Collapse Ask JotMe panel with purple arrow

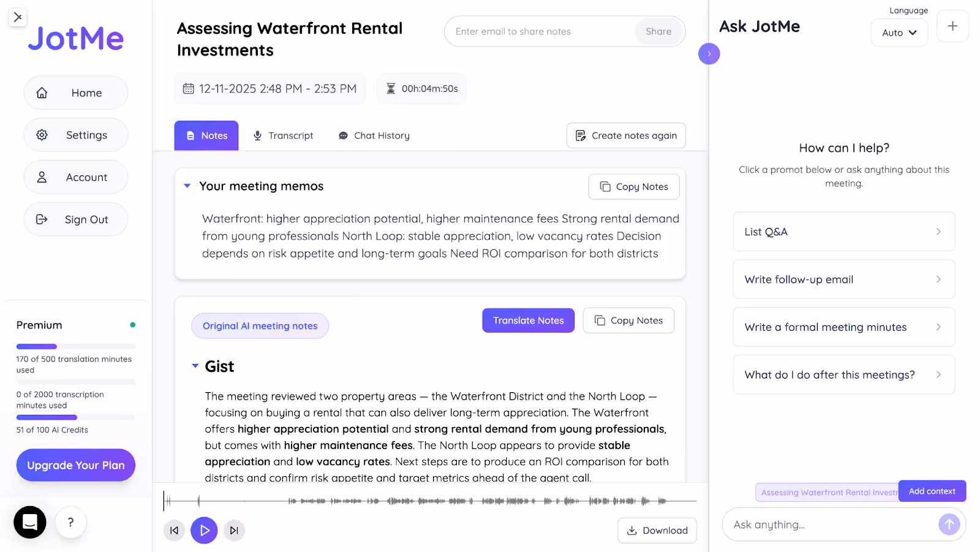[709, 54]
